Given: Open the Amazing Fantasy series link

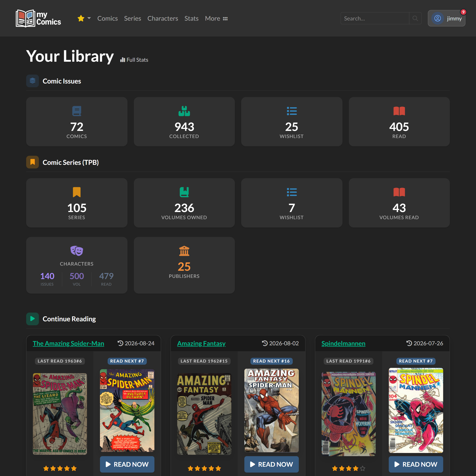Looking at the screenshot, I should pos(201,343).
